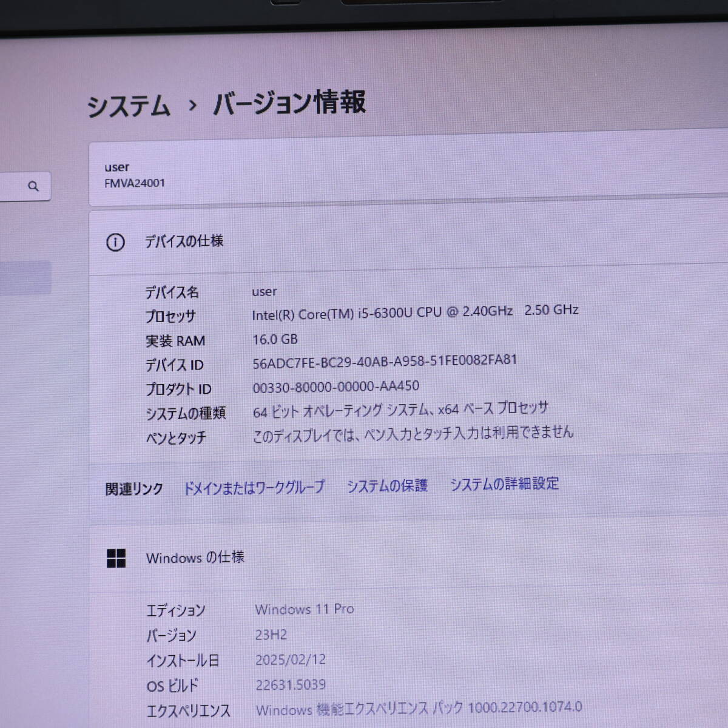This screenshot has width=728, height=728.
Task: Select the ペンとタッチ value text
Action: [413, 434]
